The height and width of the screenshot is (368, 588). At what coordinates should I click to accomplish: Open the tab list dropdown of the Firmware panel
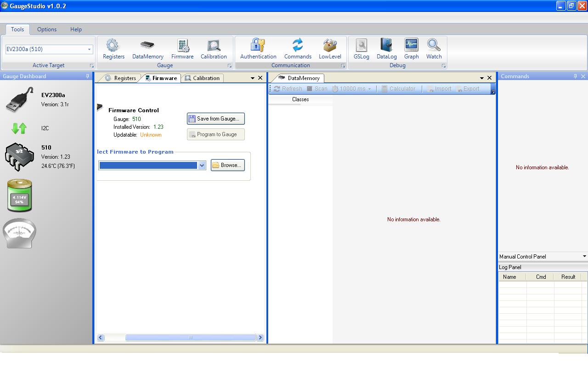(252, 78)
